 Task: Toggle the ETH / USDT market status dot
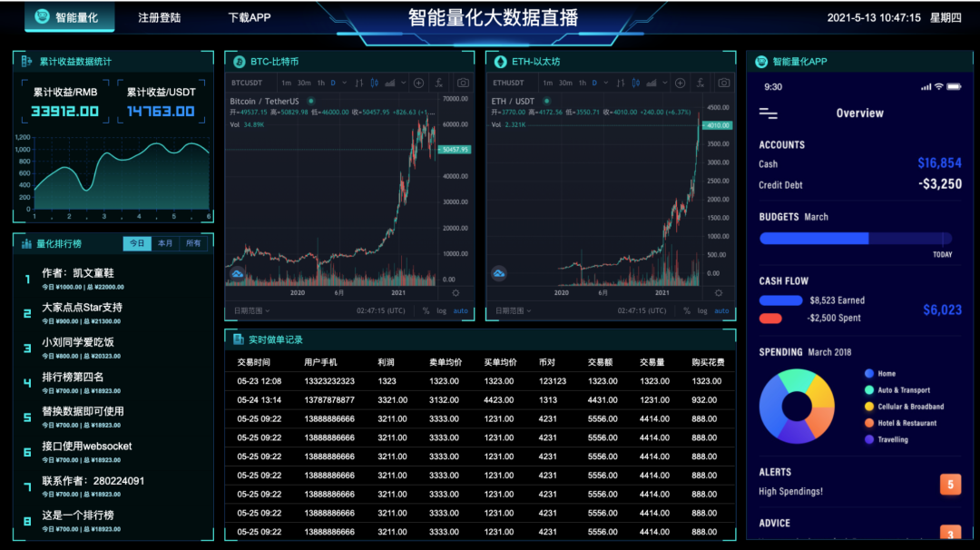click(546, 101)
